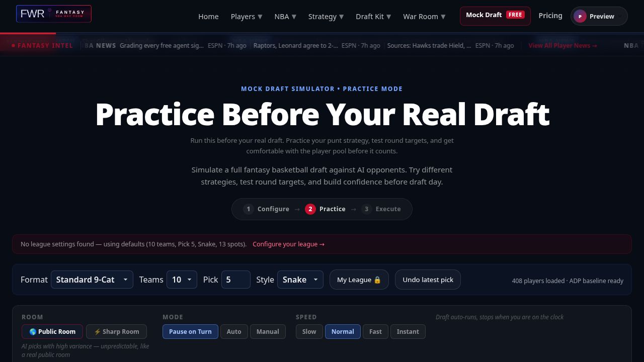Open the free Mock Draft page
The width and height of the screenshot is (644, 362).
click(x=495, y=16)
